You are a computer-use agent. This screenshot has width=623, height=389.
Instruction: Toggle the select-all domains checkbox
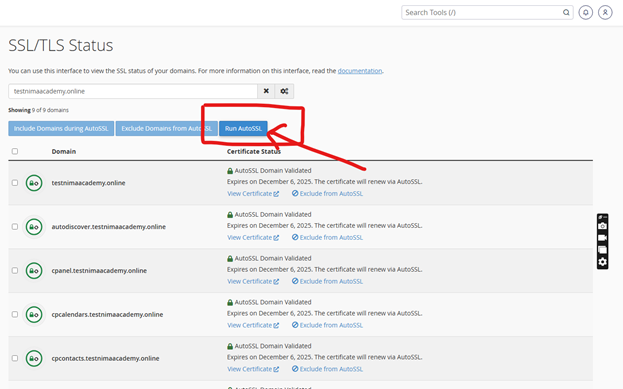[15, 151]
